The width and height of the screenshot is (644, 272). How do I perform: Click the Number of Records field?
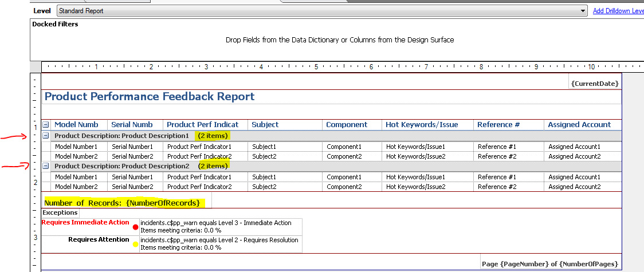pyautogui.click(x=124, y=203)
